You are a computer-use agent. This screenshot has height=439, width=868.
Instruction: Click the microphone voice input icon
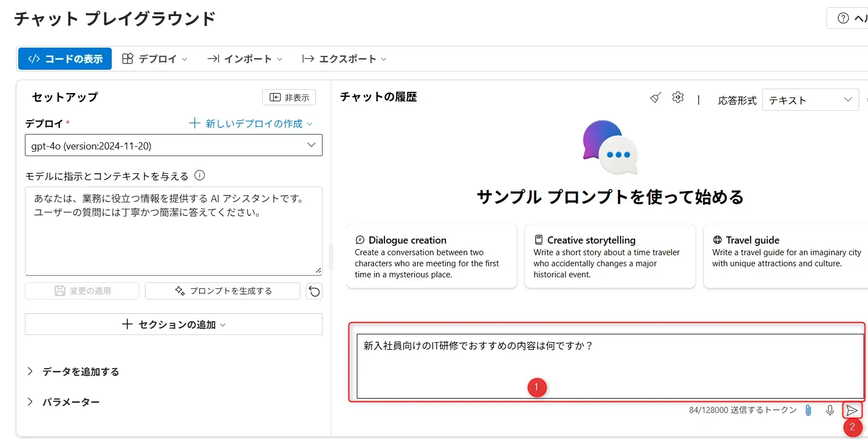click(x=830, y=410)
